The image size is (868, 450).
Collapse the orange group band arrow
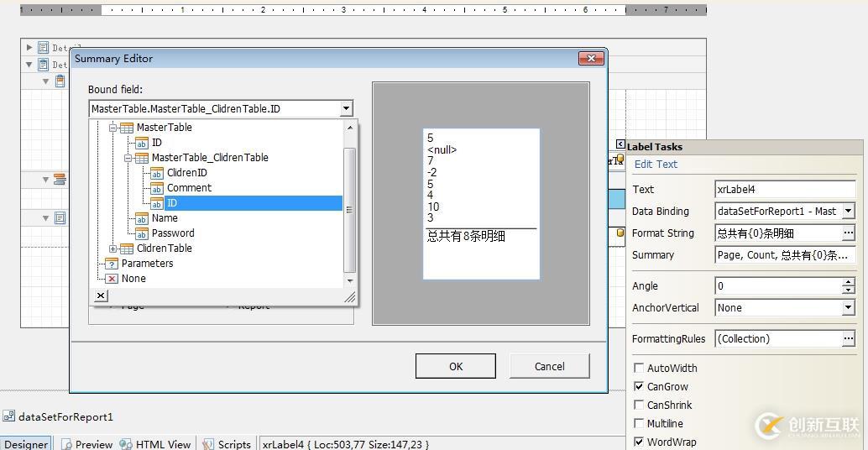pyautogui.click(x=46, y=180)
